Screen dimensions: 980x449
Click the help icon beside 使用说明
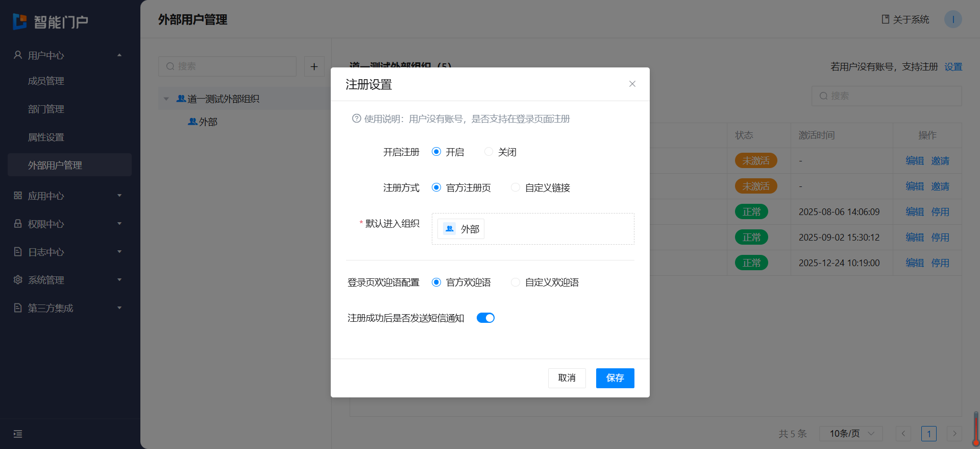[x=356, y=119]
